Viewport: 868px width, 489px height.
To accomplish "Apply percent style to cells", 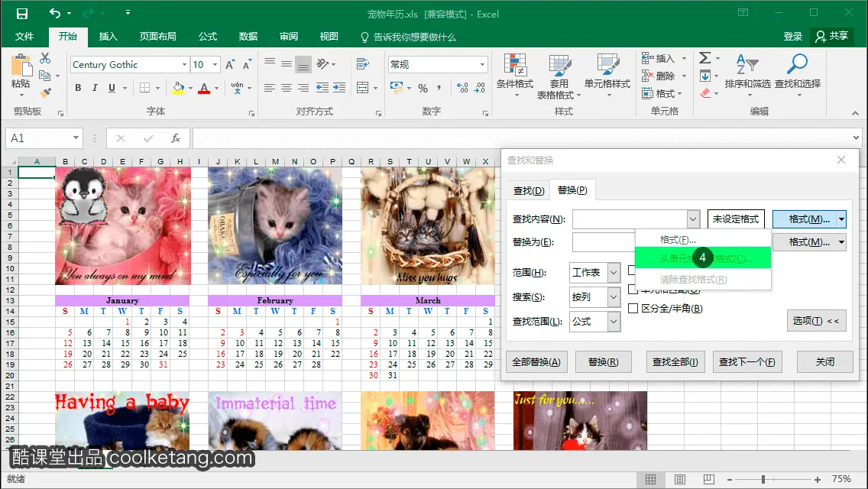I will pos(423,88).
